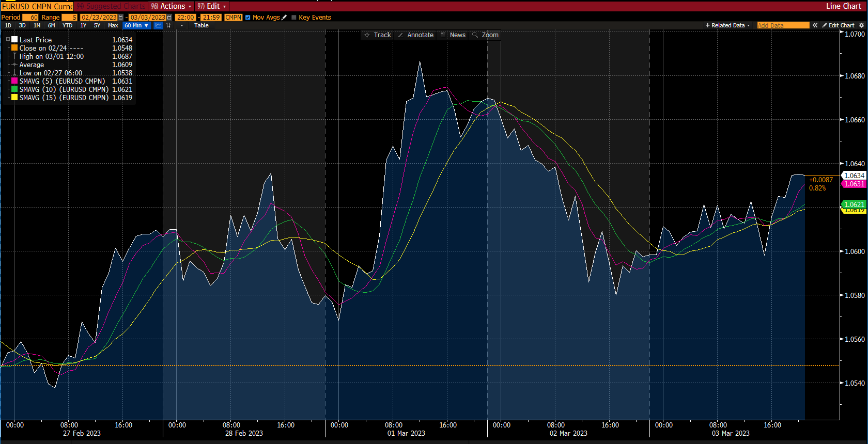Click the Edit Chart button
Image resolution: width=868 pixels, height=444 pixels.
(838, 25)
